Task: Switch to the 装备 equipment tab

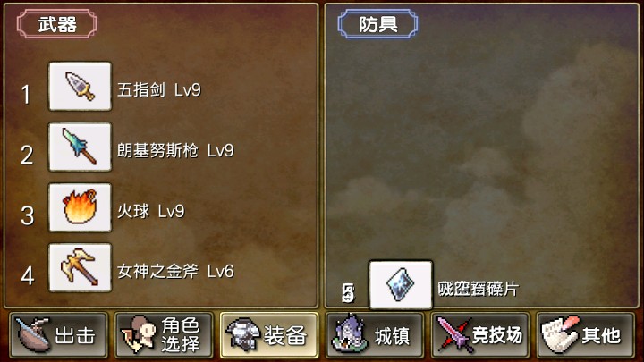Action: [269, 335]
